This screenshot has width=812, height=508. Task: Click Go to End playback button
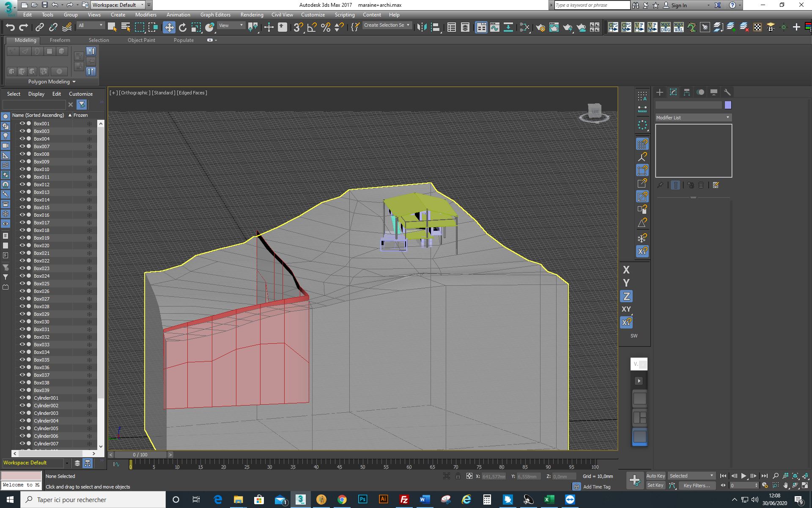point(764,476)
